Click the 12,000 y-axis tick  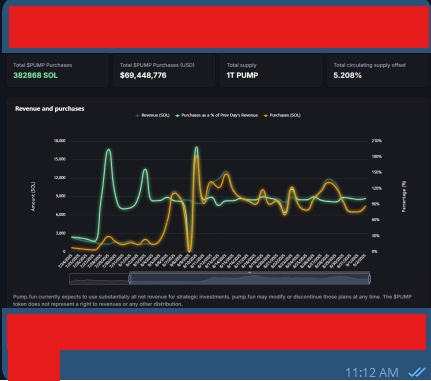60,178
